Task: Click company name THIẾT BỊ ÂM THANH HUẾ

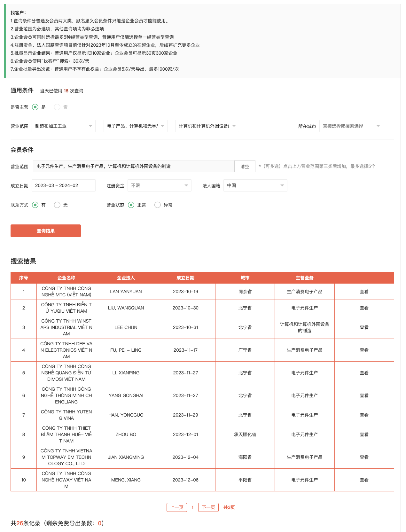Action: [x=66, y=434]
